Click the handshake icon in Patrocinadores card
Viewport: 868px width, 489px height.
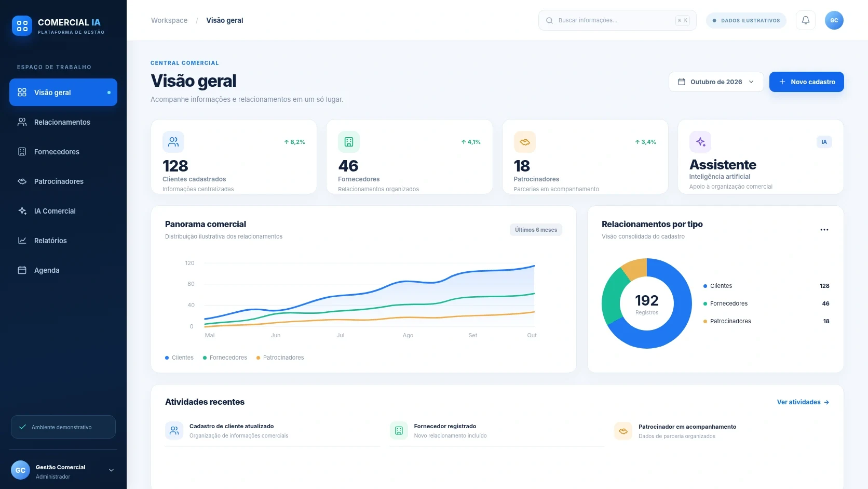pos(524,142)
